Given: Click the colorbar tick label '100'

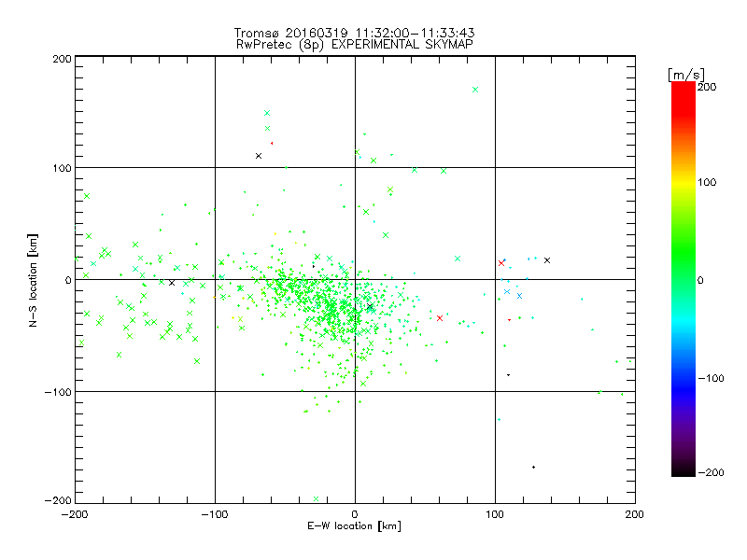Looking at the screenshot, I should coord(707,182).
